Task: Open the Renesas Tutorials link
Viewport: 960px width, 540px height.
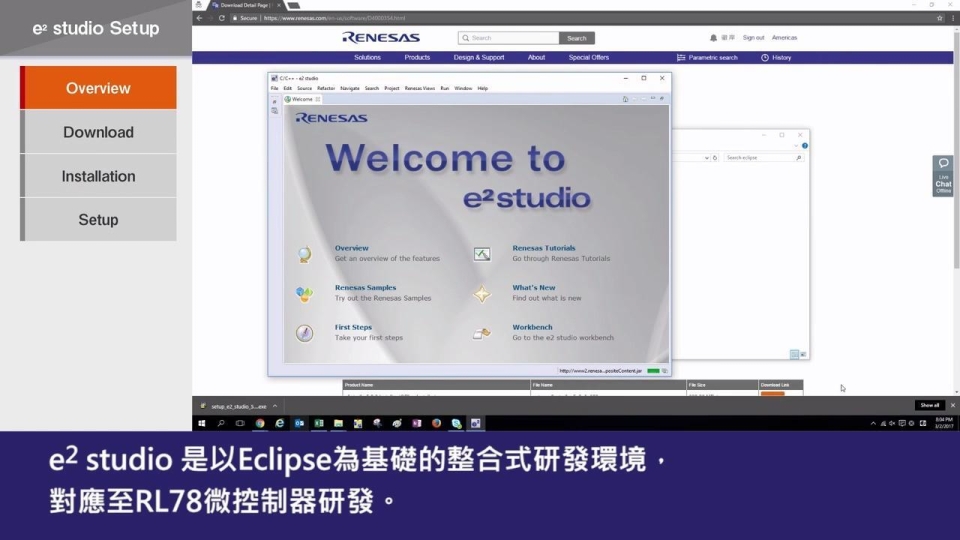Action: pyautogui.click(x=544, y=248)
